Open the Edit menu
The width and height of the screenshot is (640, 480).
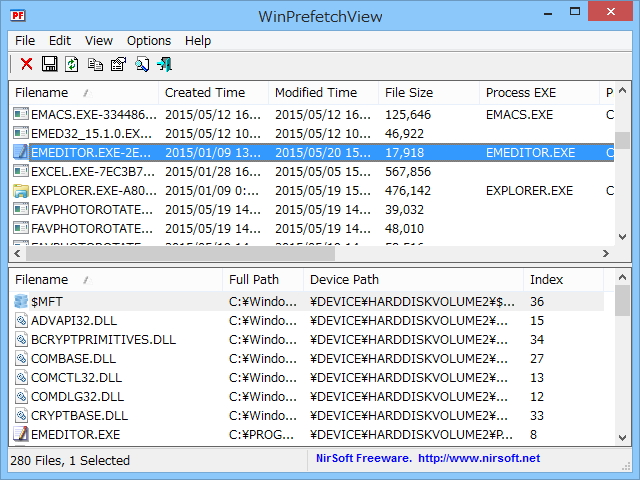[x=60, y=41]
